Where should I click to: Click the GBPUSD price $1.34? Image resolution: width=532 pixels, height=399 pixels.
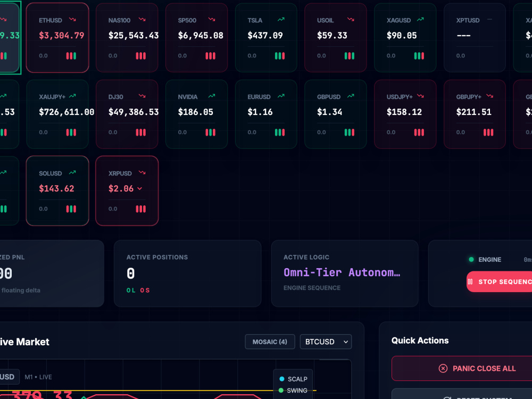(x=329, y=112)
